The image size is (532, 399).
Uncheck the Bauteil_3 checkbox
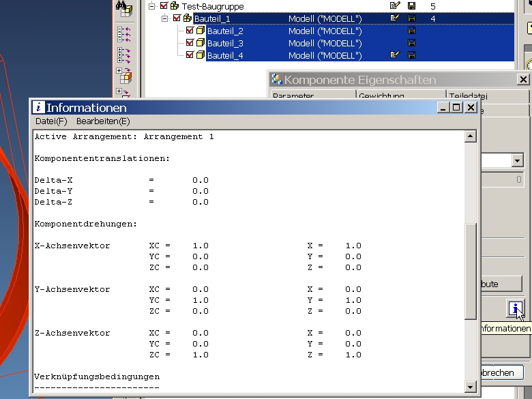pos(190,43)
